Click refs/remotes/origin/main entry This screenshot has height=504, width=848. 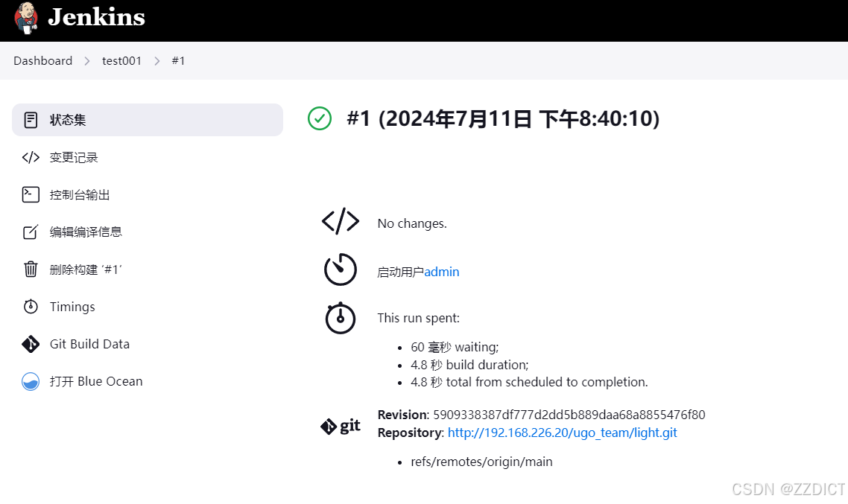click(x=481, y=462)
